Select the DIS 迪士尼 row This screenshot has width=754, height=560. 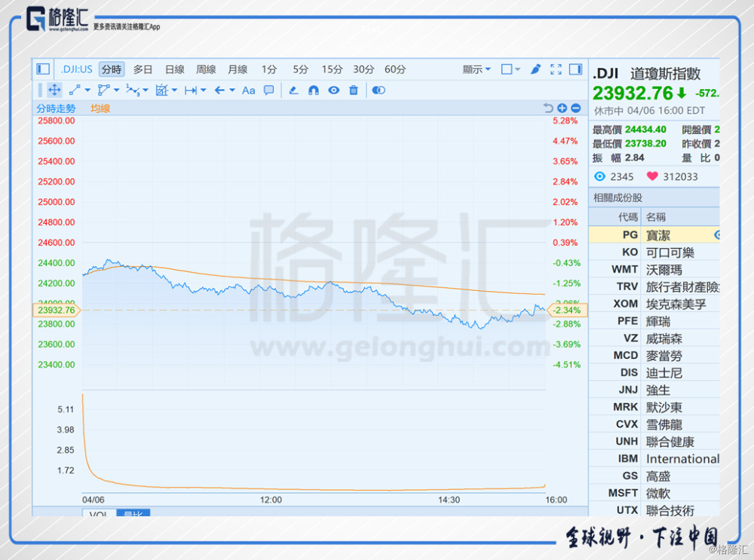tap(654, 372)
